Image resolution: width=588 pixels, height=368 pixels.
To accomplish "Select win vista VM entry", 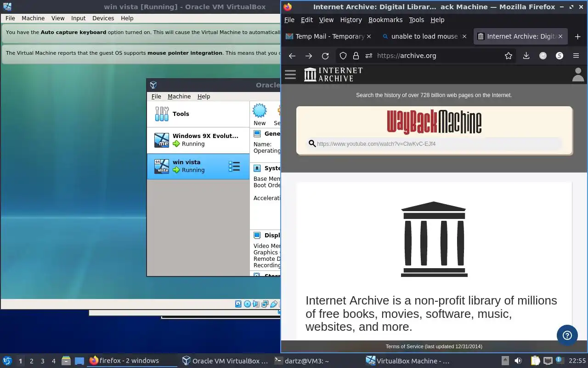I will point(198,166).
